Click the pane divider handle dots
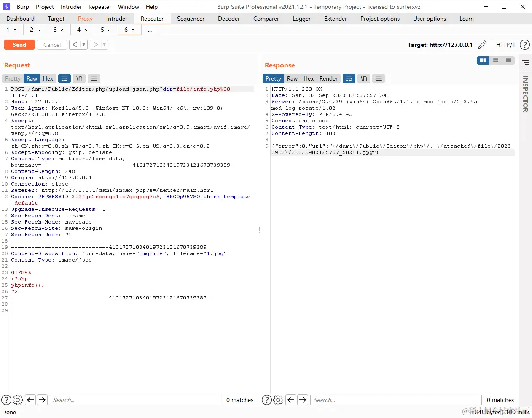 click(x=259, y=230)
